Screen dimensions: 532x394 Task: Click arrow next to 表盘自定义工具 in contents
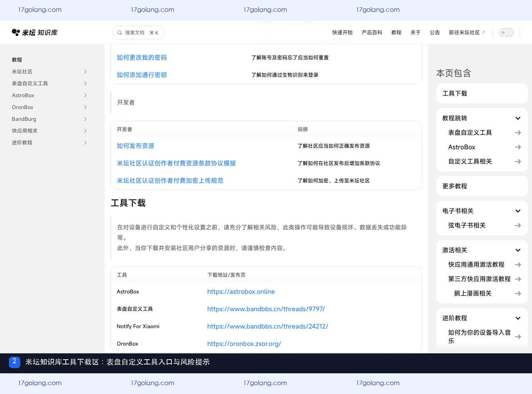[x=518, y=133]
